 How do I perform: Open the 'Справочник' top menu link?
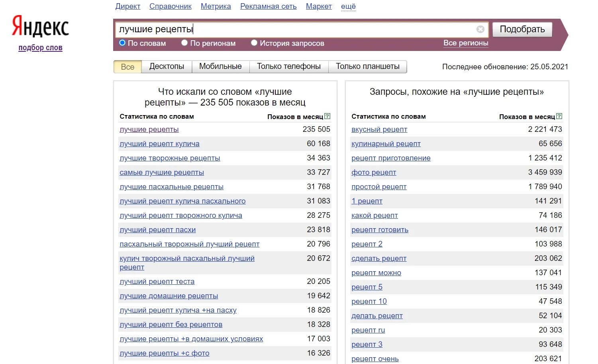pos(171,6)
